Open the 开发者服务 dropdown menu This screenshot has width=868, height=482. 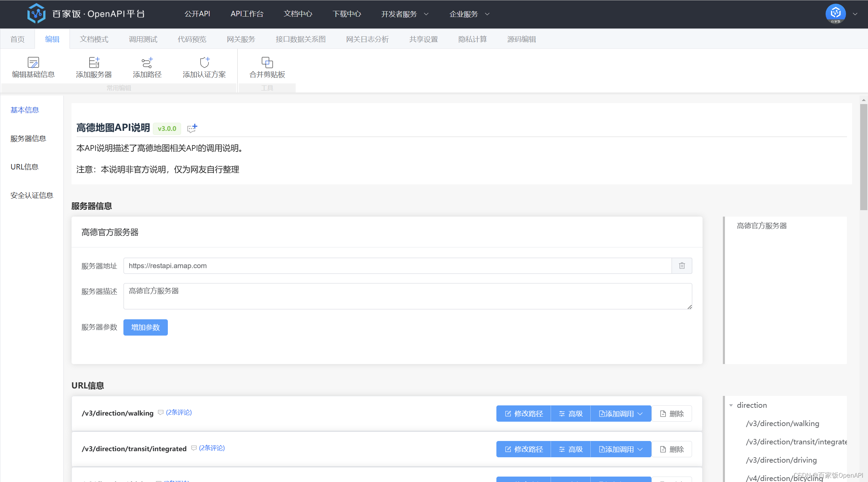coord(405,14)
